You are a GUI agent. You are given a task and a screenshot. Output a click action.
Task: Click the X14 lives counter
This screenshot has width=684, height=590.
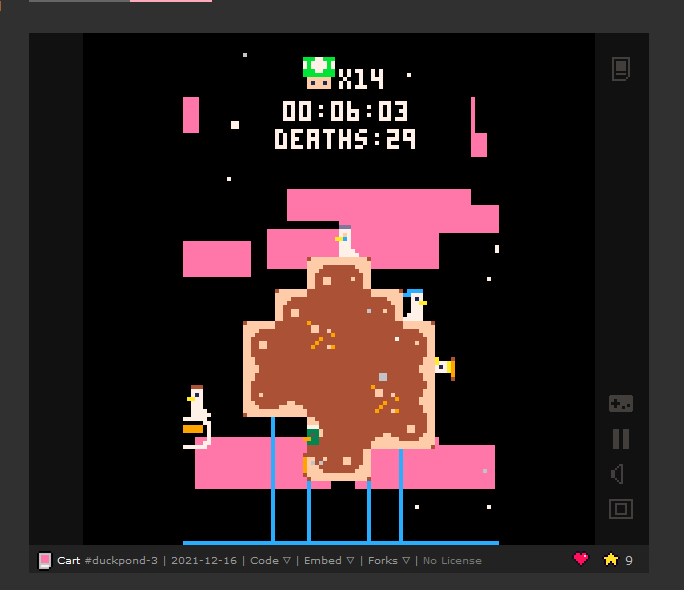(361, 79)
